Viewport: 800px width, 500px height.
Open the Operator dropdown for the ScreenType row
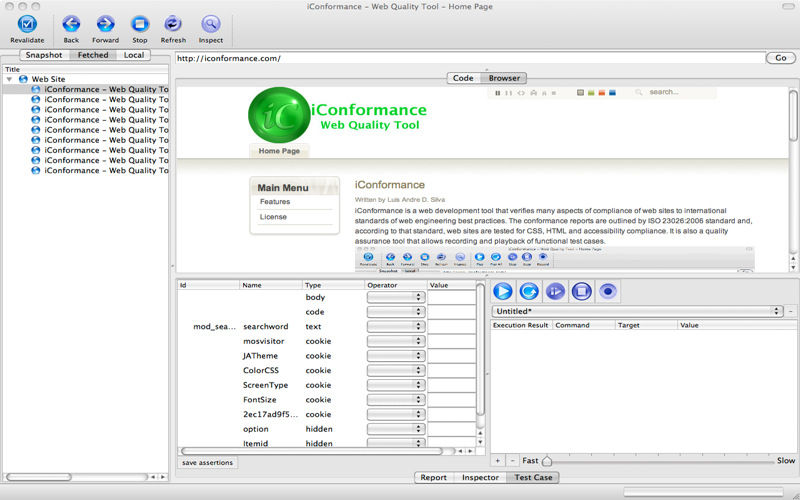(x=396, y=385)
